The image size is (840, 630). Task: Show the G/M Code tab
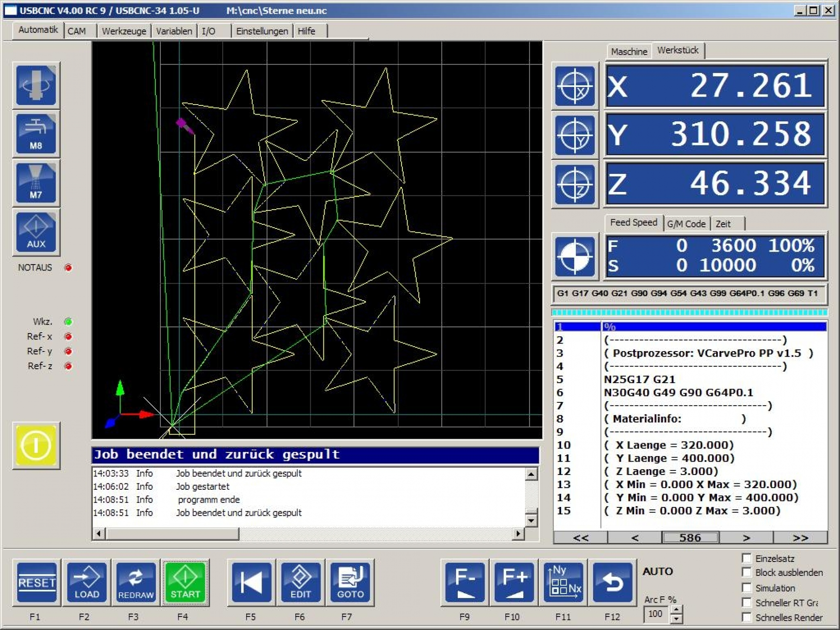(686, 224)
